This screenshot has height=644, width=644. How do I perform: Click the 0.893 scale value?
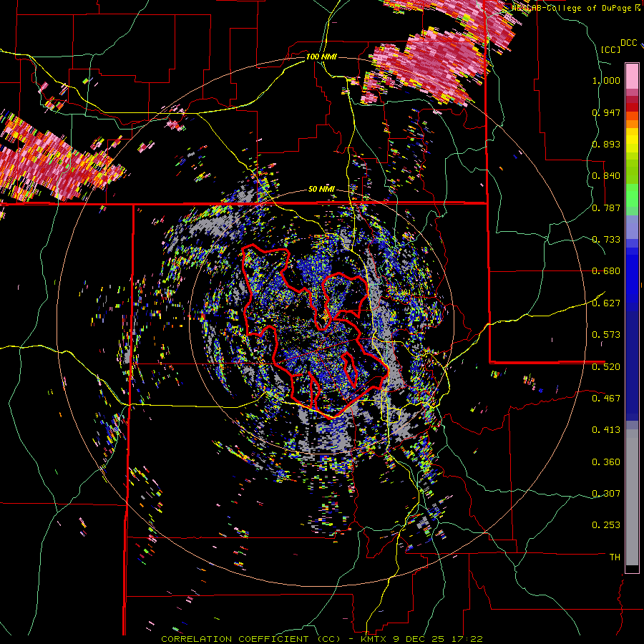606,144
